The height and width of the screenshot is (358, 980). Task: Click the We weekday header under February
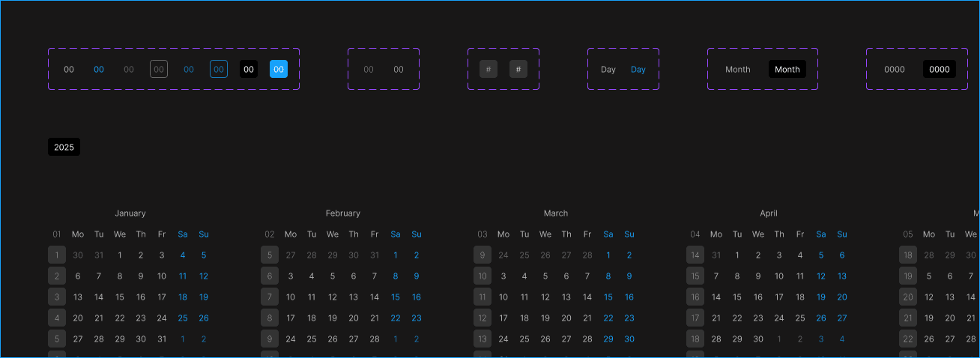coord(333,234)
